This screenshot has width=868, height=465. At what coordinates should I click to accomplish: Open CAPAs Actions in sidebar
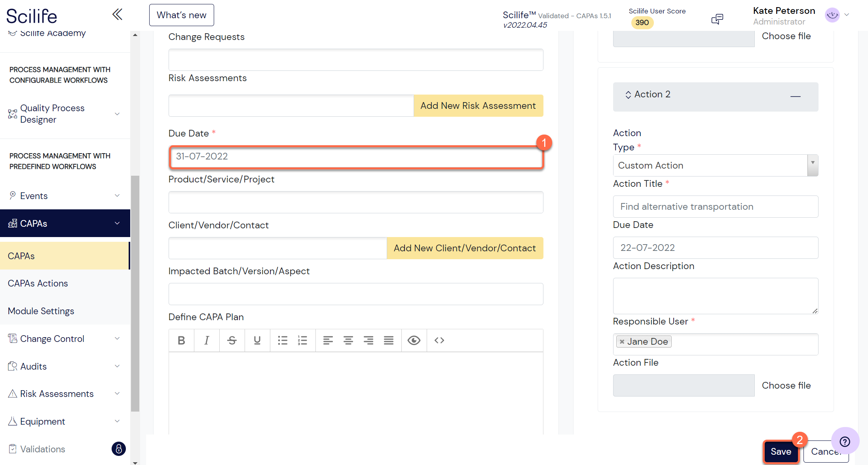click(x=38, y=283)
